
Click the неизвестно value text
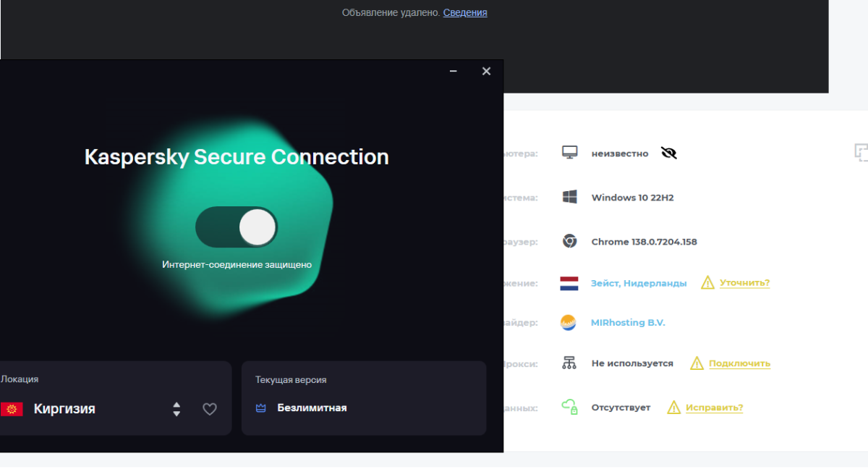[x=620, y=153]
